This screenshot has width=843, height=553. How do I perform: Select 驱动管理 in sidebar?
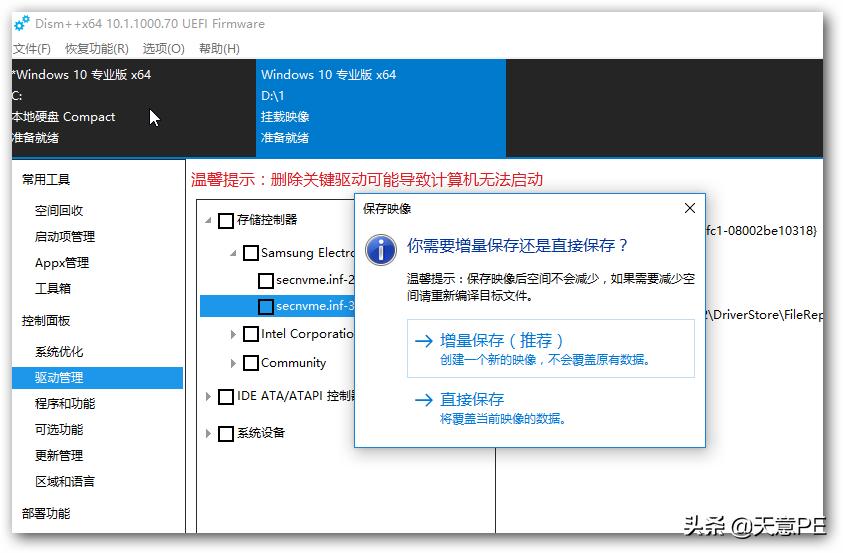pyautogui.click(x=97, y=378)
